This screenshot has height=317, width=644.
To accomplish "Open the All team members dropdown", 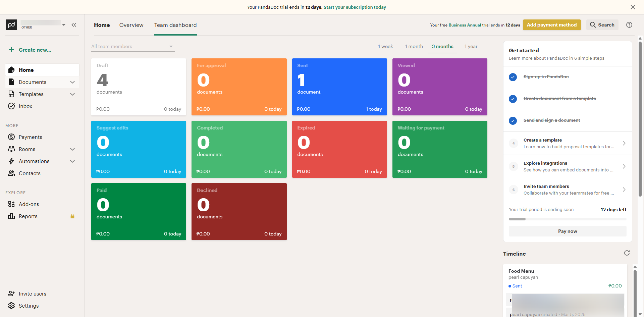I will click(133, 46).
